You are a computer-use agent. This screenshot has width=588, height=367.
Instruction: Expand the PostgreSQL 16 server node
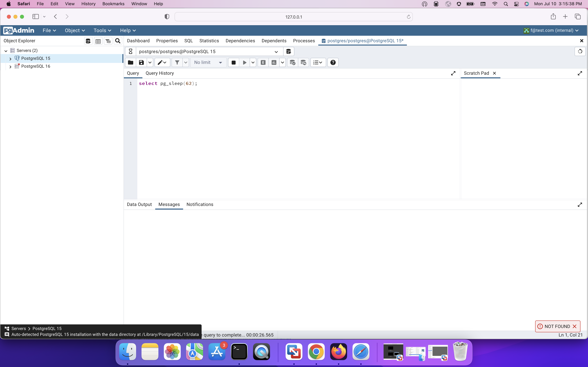click(x=10, y=67)
